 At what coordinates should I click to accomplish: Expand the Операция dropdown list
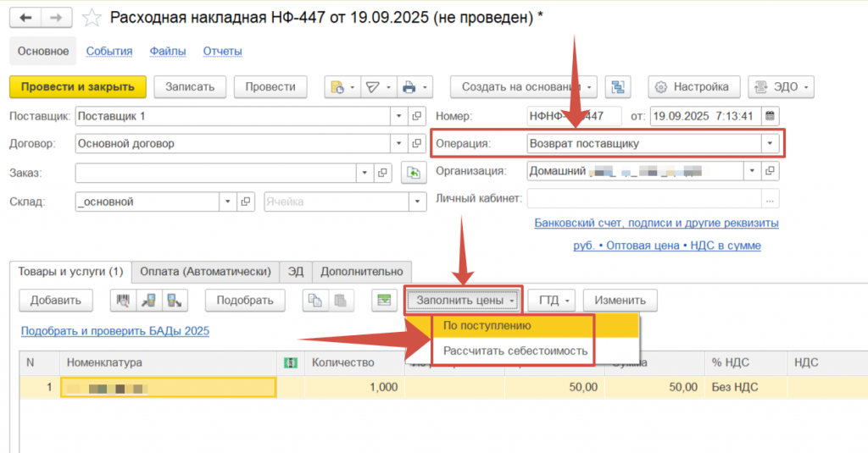click(x=770, y=144)
